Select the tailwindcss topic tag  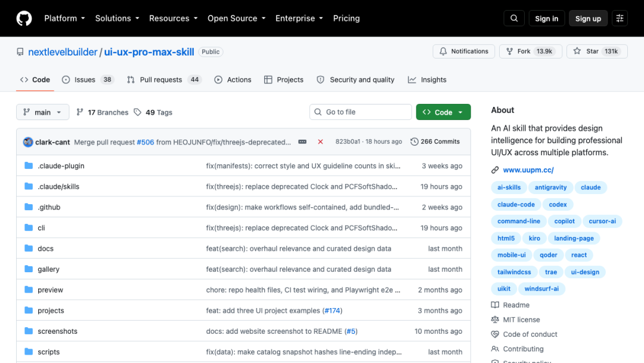coord(514,272)
